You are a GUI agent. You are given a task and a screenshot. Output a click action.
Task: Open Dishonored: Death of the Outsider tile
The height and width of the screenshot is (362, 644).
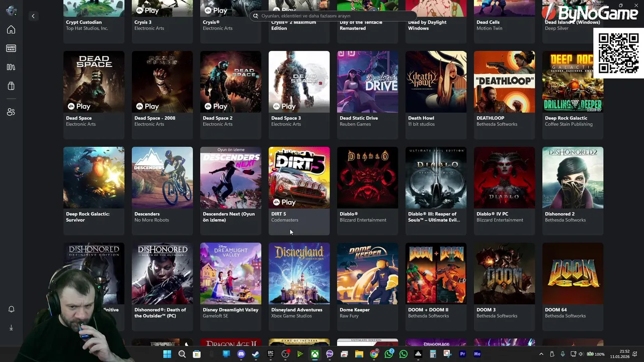point(162,287)
